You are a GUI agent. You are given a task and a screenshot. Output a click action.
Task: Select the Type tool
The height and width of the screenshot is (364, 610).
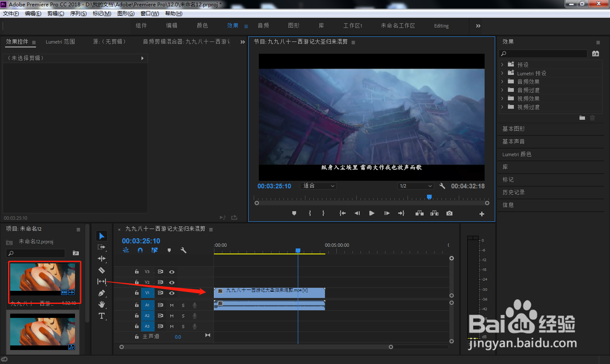[x=102, y=316]
